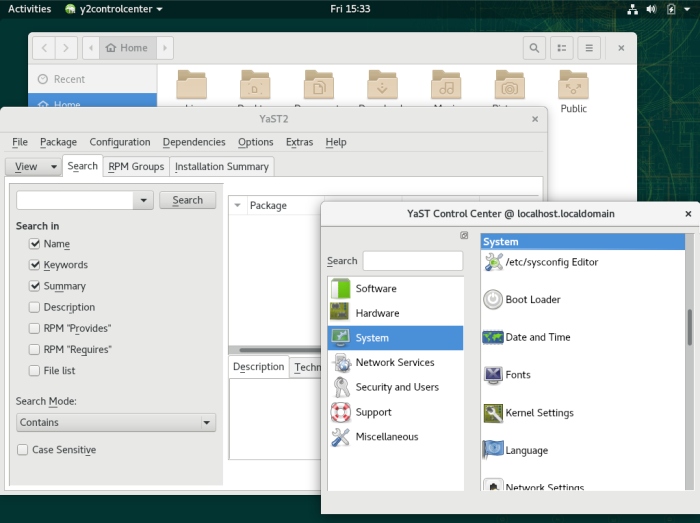
Task: Open the View dropdown in YaST2
Action: coord(33,167)
